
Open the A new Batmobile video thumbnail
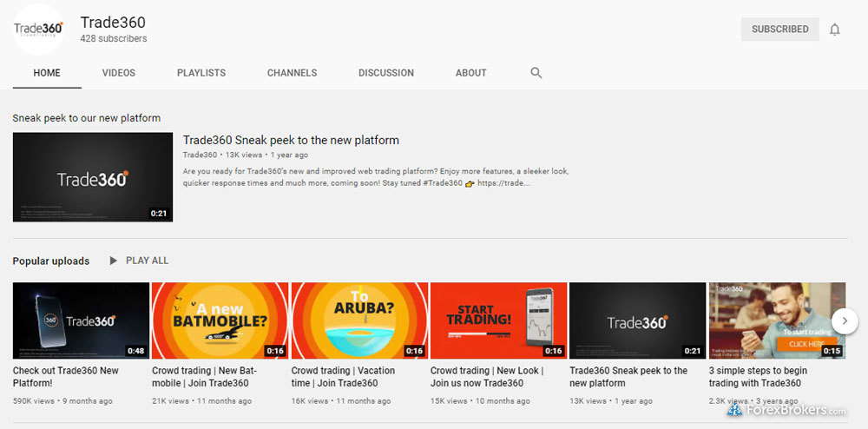(220, 320)
